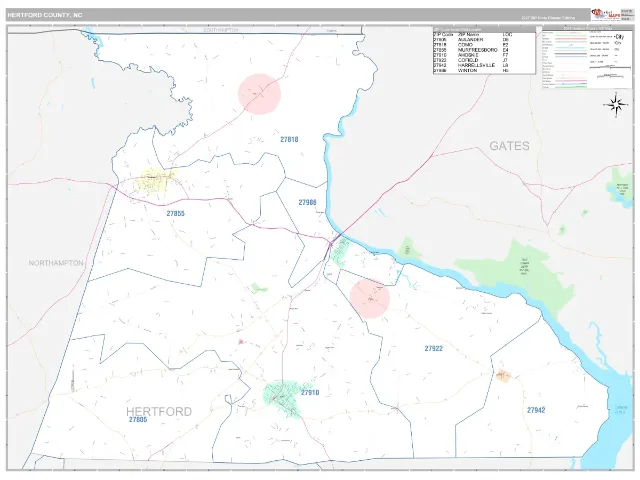
Task: Select the 27942 ZIP code label
Action: [x=536, y=410]
